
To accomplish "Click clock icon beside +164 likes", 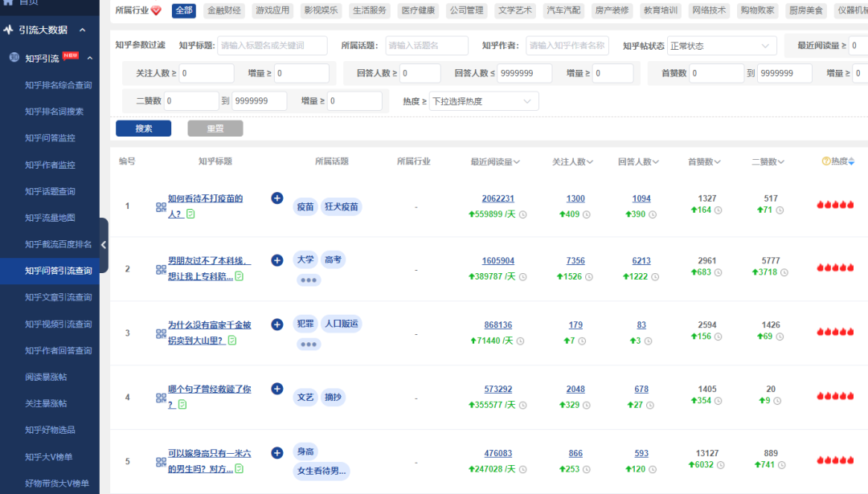I will (718, 210).
